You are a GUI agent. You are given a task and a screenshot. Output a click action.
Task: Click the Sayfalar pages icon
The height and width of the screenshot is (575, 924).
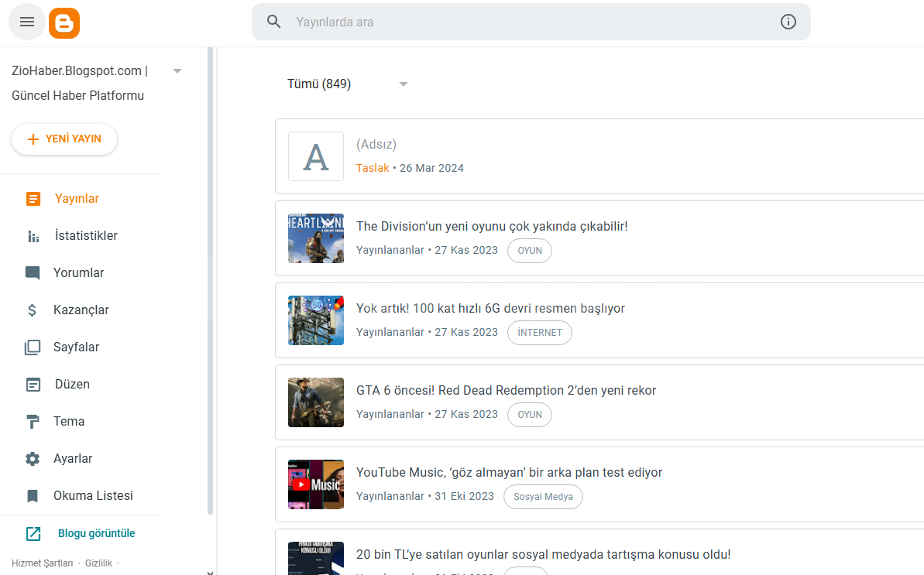33,347
